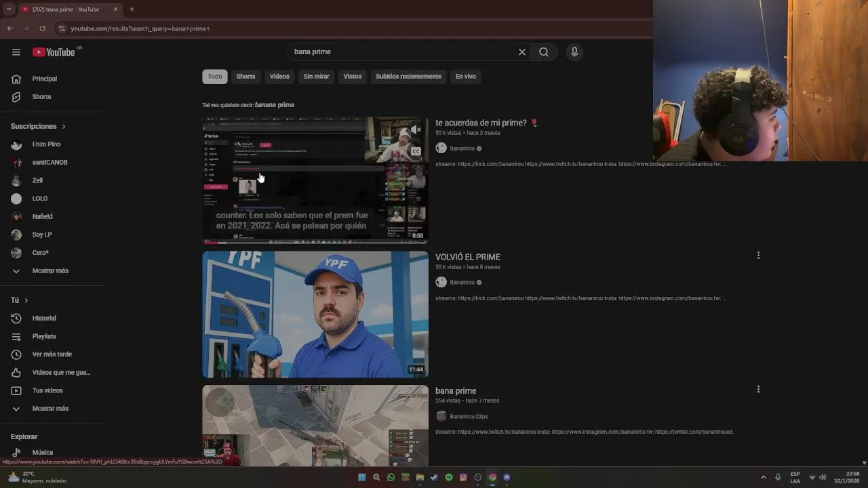
Task: Open LOLO channel subscription
Action: click(52, 199)
